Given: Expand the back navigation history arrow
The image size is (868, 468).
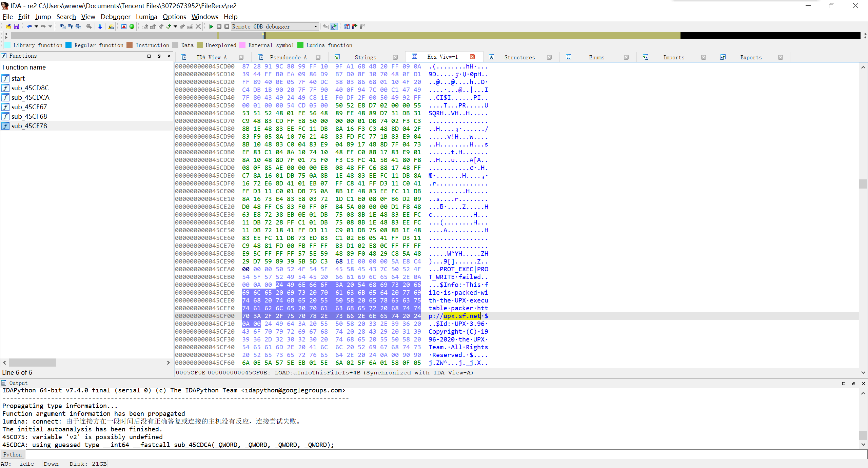Looking at the screenshot, I should [x=36, y=26].
